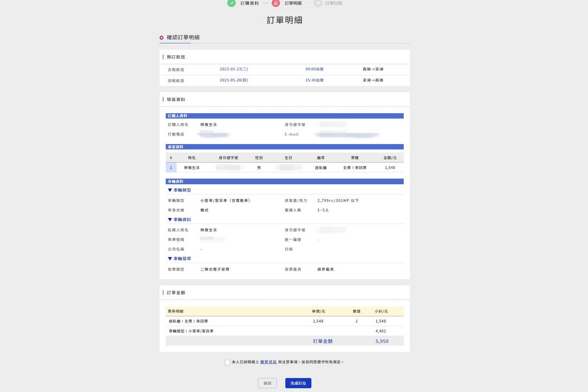Select the 訂單付款 step label
Viewport: 588px width, 392px height.
point(334,3)
